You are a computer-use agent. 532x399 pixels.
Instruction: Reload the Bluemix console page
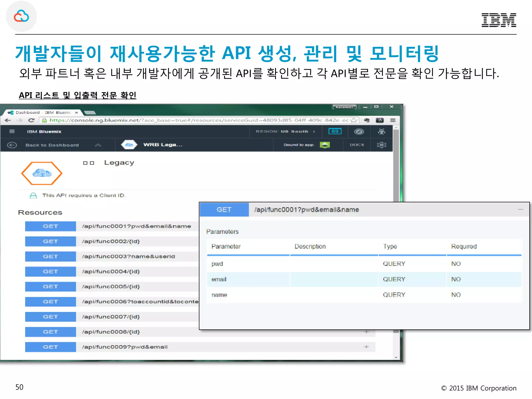pos(31,120)
